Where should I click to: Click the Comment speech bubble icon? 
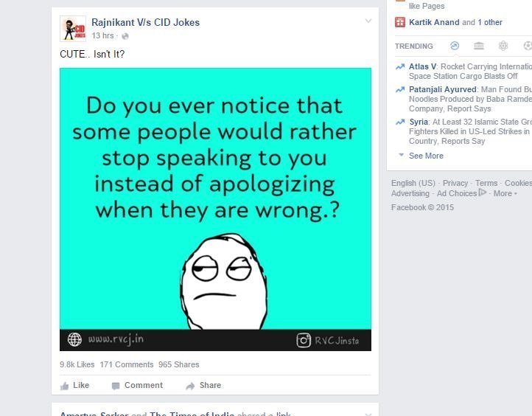pos(116,386)
